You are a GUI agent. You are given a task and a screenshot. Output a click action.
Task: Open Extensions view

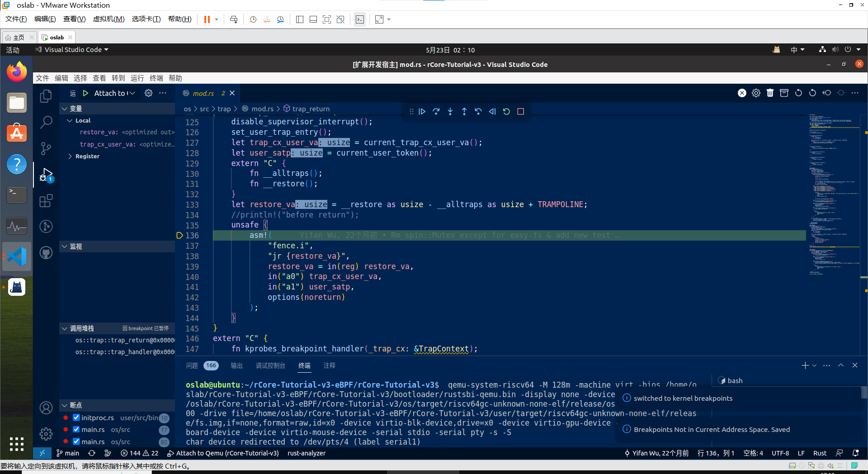click(46, 200)
